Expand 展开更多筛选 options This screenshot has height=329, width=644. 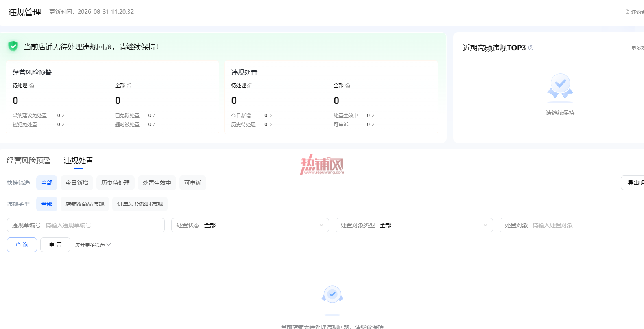pyautogui.click(x=93, y=245)
